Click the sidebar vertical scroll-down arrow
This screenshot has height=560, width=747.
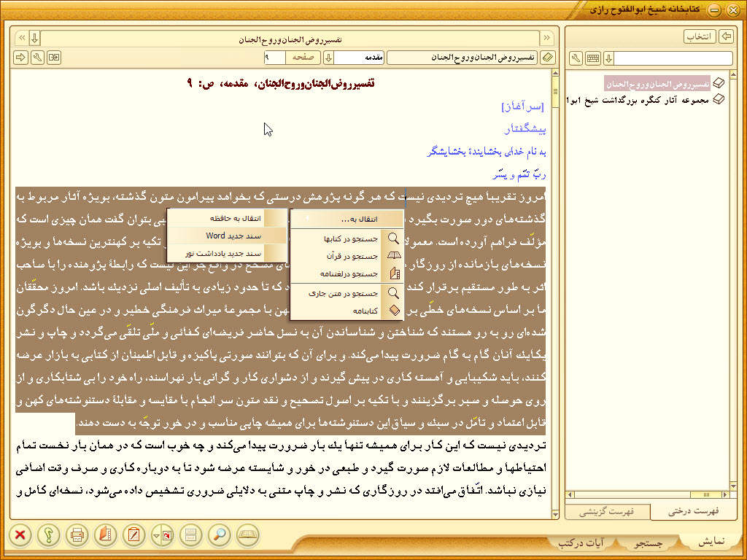click(x=733, y=486)
